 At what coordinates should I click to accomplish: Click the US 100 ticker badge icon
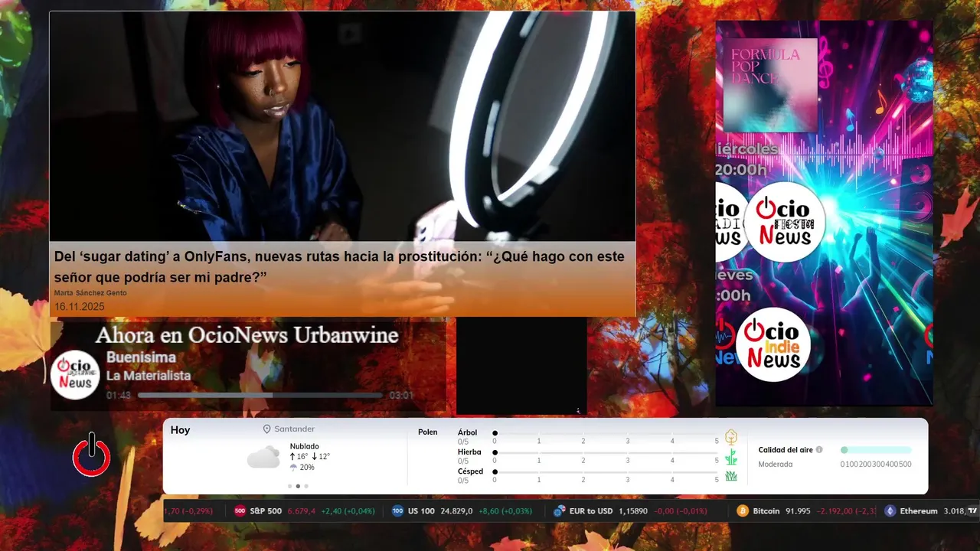397,511
